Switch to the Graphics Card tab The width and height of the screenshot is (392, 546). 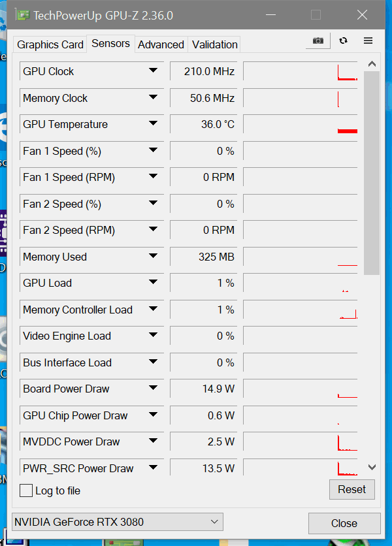point(50,44)
